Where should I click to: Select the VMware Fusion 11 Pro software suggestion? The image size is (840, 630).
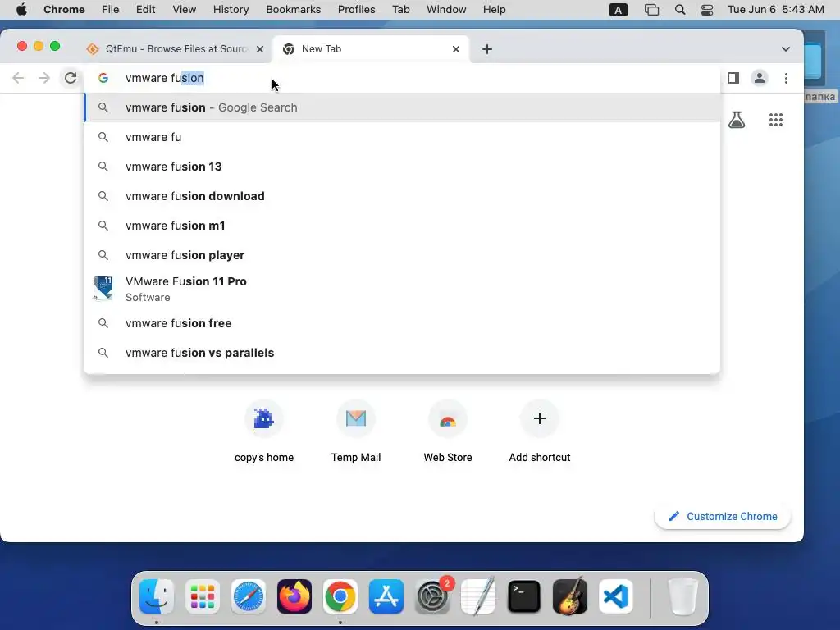coord(402,290)
